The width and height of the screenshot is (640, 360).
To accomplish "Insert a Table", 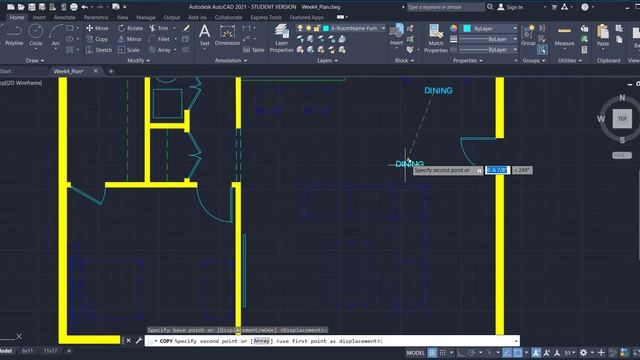I will pos(254,50).
